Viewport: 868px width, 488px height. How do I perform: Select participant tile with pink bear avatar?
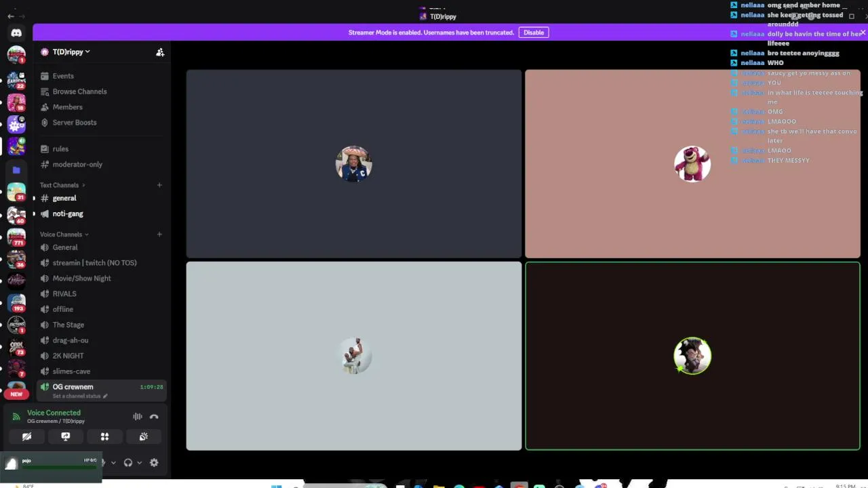point(692,163)
